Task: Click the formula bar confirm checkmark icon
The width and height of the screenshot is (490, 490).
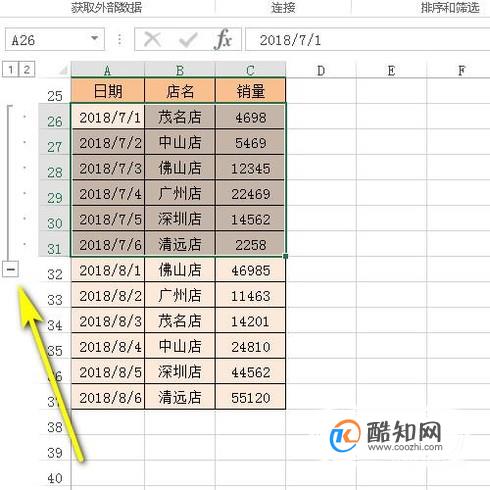Action: pos(188,40)
